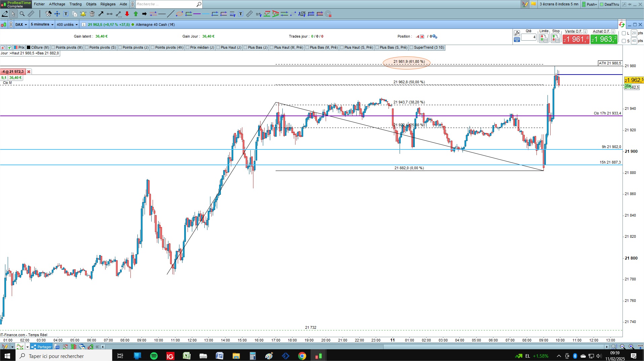The height and width of the screenshot is (361, 644).
Task: Click the trash can delete tool
Action: tap(92, 14)
